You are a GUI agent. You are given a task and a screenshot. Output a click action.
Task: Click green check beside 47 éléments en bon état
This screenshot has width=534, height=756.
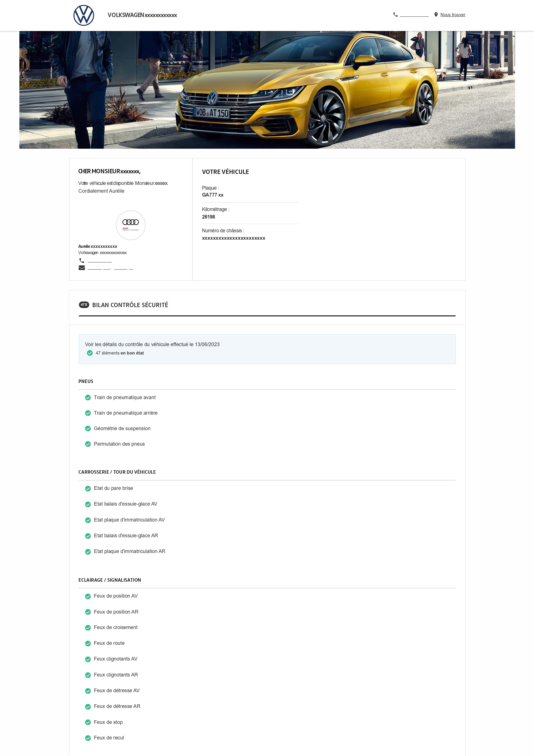point(89,353)
